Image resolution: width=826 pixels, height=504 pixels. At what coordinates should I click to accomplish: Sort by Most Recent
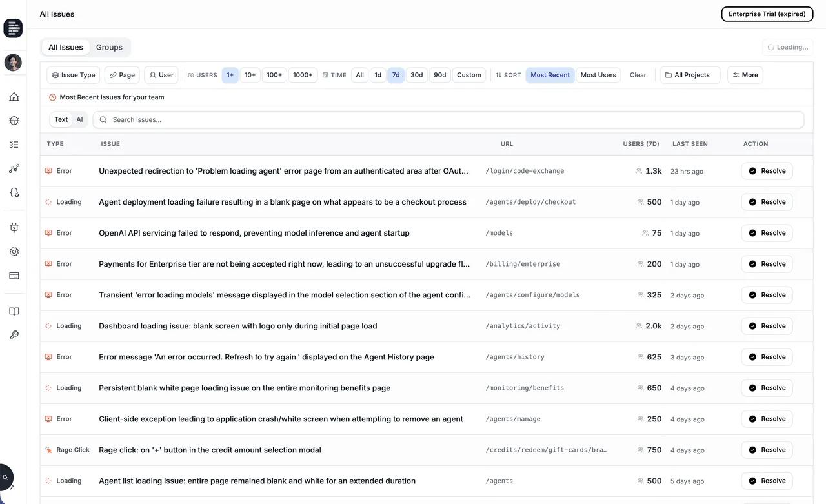tap(550, 75)
